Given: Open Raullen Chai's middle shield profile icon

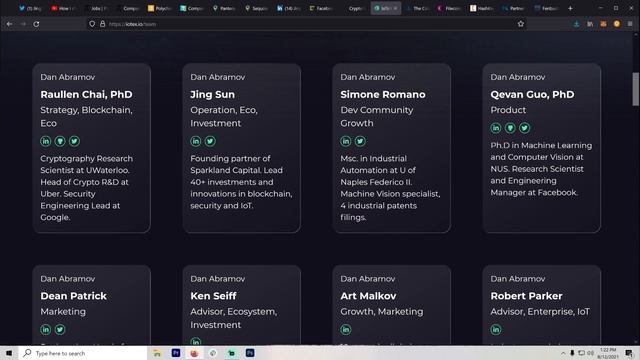Looking at the screenshot, I should pos(60,141).
